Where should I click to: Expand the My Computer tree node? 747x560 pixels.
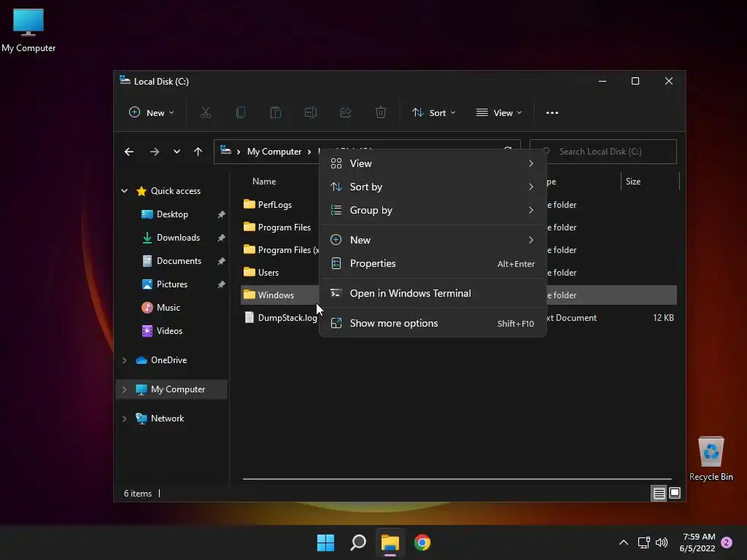(x=124, y=389)
